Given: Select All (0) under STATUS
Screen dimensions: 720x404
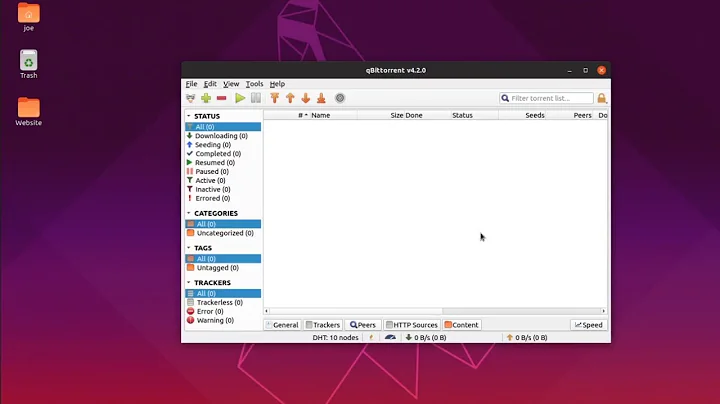Looking at the screenshot, I should 223,127.
